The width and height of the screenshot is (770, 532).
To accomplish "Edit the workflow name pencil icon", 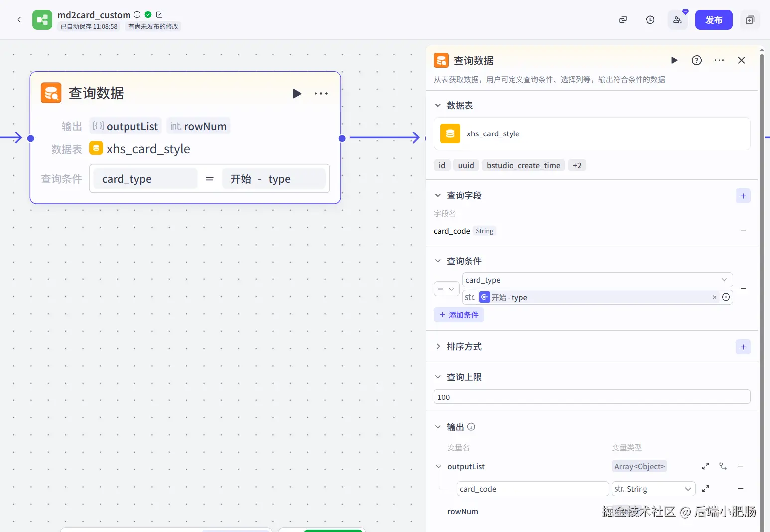I will (159, 15).
